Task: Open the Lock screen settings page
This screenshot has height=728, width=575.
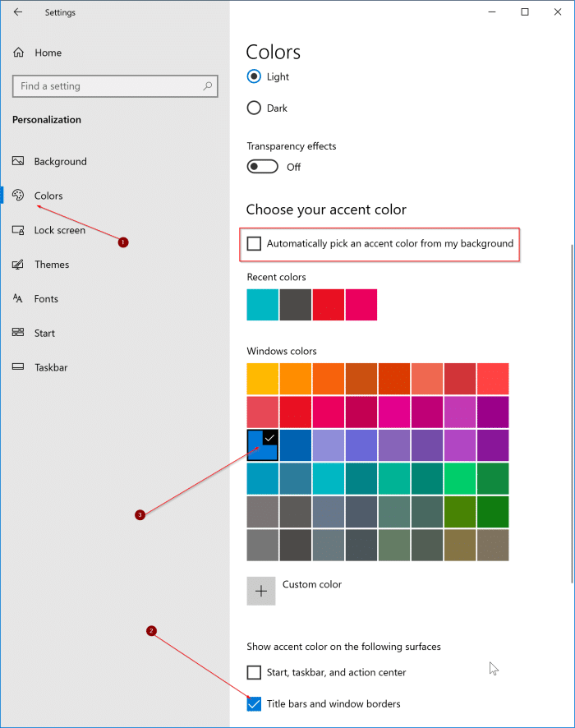Action: [x=60, y=230]
